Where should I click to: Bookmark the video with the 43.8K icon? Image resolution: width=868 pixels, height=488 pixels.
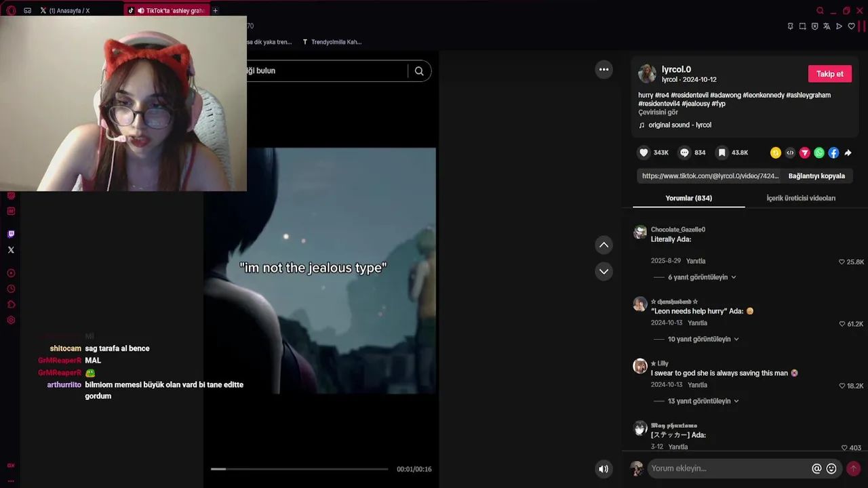pos(722,152)
